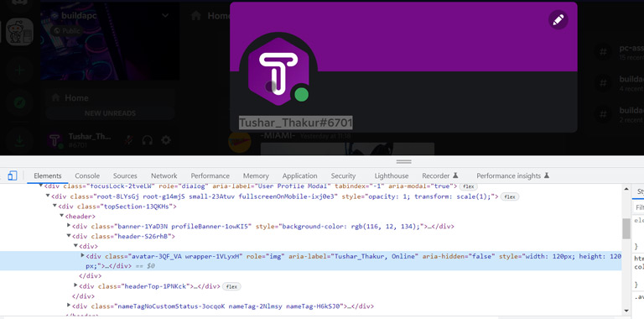Screen dimensions: 644x319
Task: Open the Network tab
Action: point(164,175)
